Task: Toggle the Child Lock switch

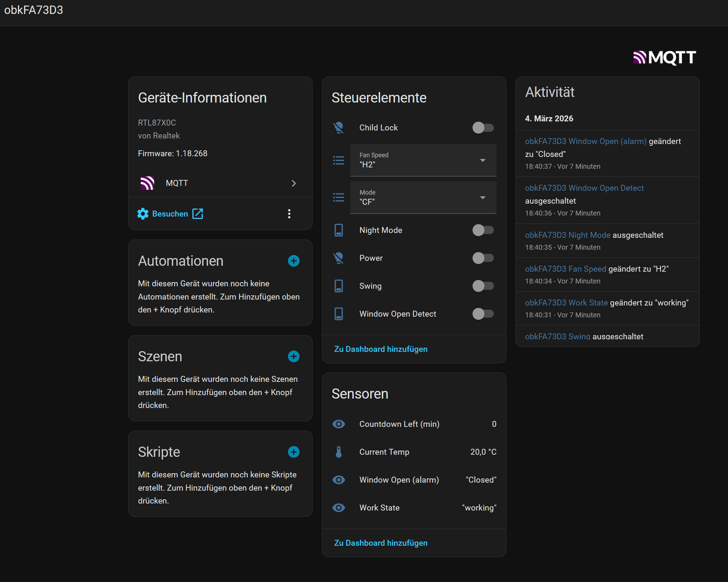Action: tap(483, 128)
